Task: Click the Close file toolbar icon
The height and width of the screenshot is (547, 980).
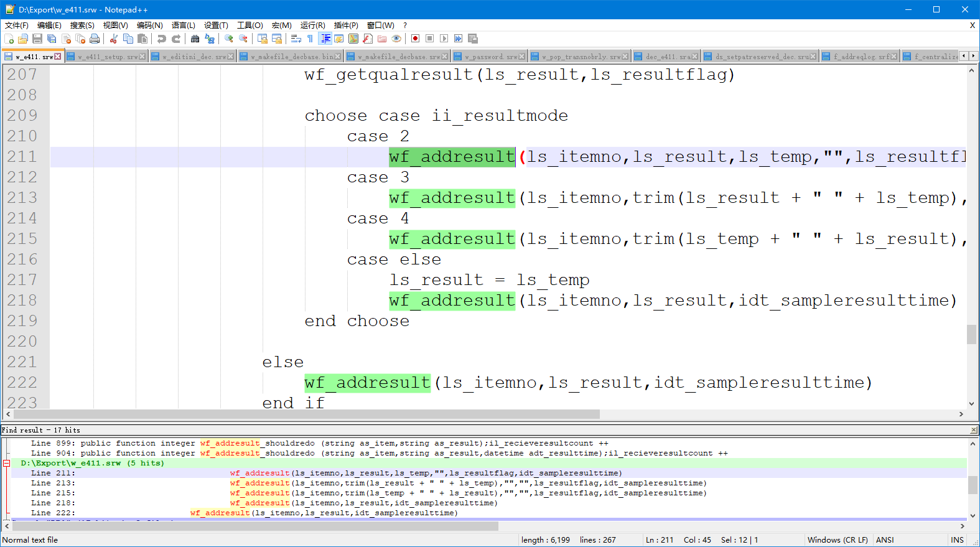Action: pos(66,39)
